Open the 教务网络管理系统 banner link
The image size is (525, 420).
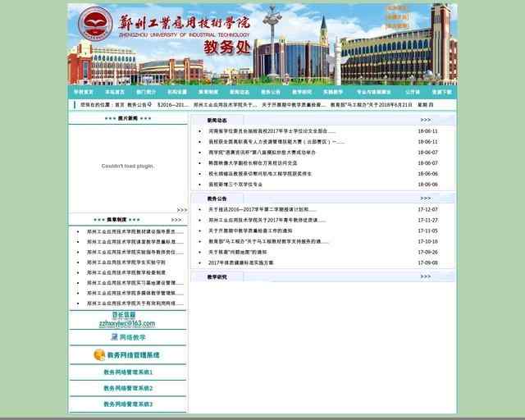click(x=133, y=355)
